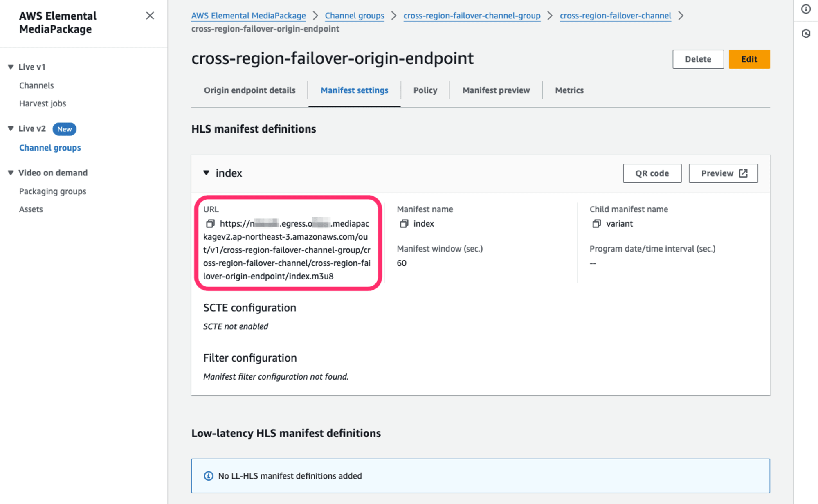
Task: Follow AWS Elemental MediaPackage breadcrumb
Action: point(249,16)
